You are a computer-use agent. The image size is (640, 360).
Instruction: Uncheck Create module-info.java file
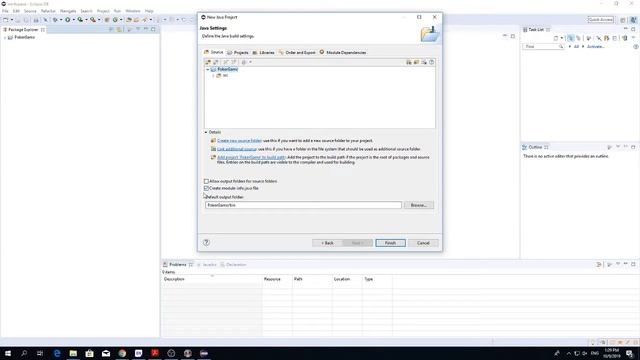(206, 188)
